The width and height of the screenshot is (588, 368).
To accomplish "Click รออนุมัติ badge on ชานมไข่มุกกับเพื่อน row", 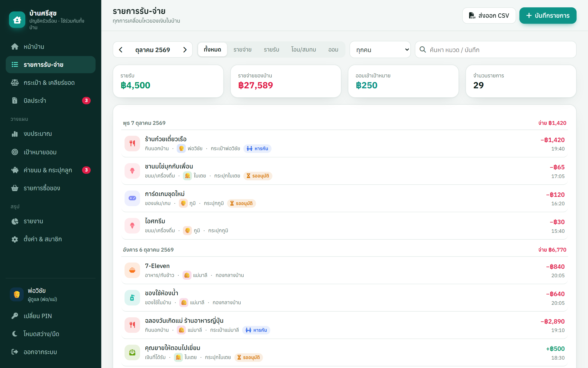I will [x=258, y=176].
